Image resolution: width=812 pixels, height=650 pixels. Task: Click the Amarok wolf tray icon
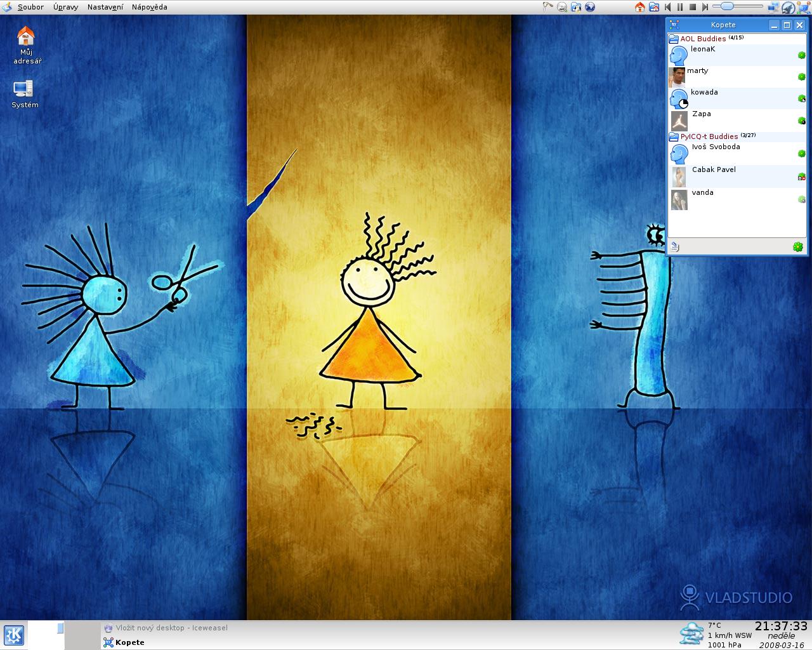(x=787, y=7)
